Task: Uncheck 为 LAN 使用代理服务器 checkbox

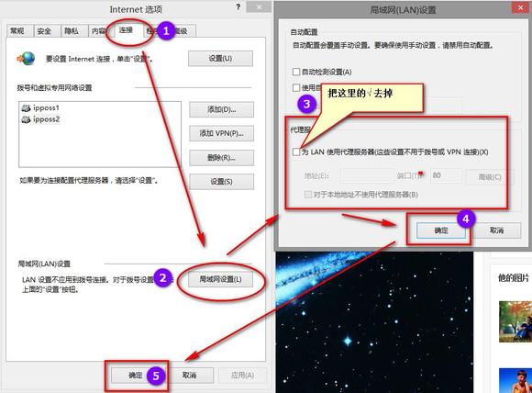Action: point(296,152)
